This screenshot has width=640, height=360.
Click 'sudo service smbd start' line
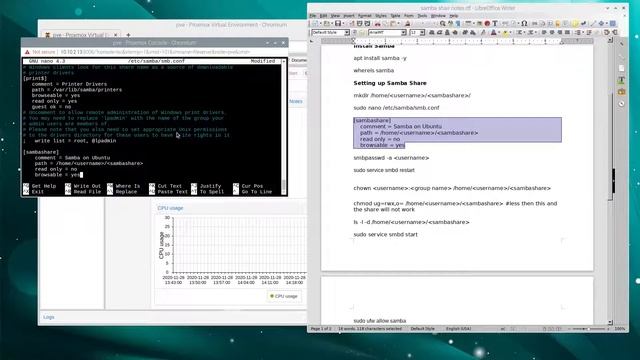(385, 235)
